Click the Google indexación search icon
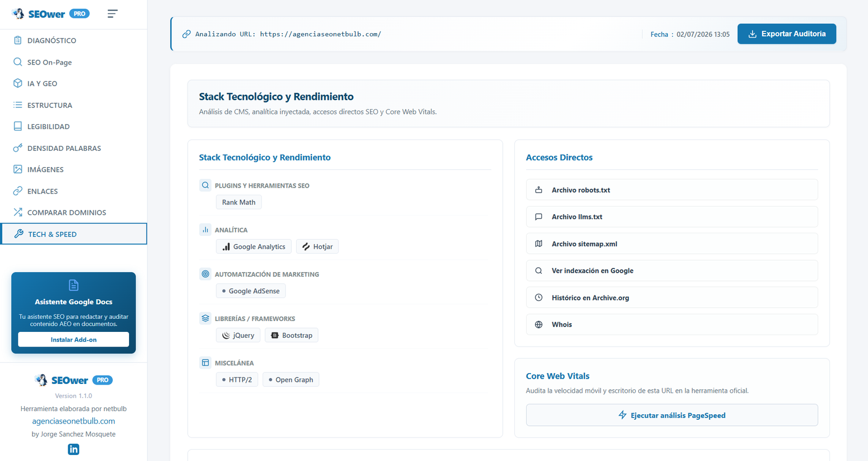 coord(539,271)
